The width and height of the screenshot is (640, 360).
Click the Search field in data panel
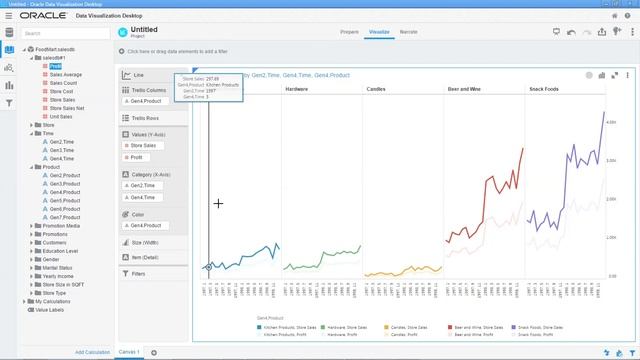click(66, 33)
